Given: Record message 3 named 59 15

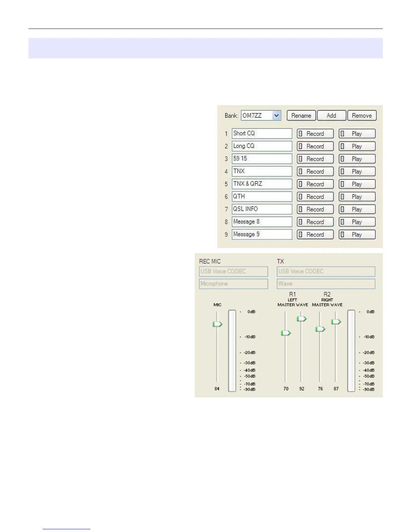Looking at the screenshot, I should [315, 159].
